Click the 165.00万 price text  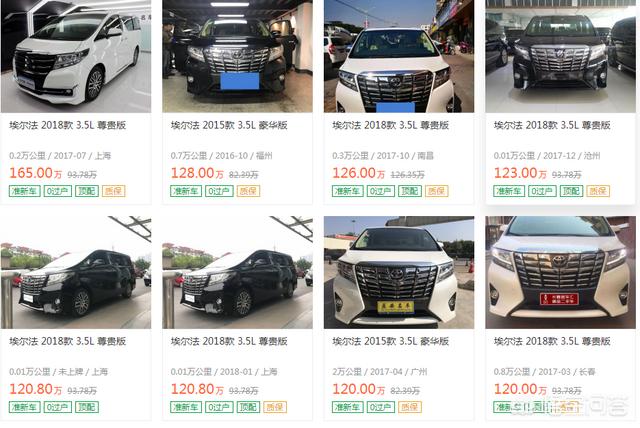pos(36,173)
